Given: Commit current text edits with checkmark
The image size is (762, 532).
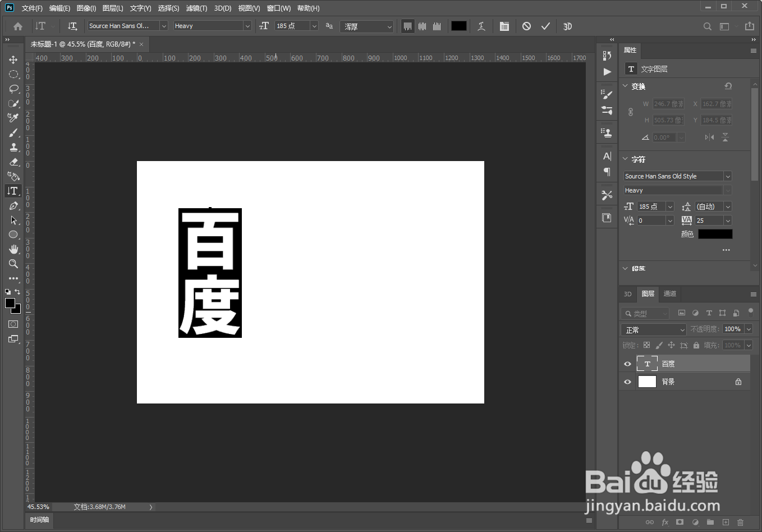Looking at the screenshot, I should (545, 26).
